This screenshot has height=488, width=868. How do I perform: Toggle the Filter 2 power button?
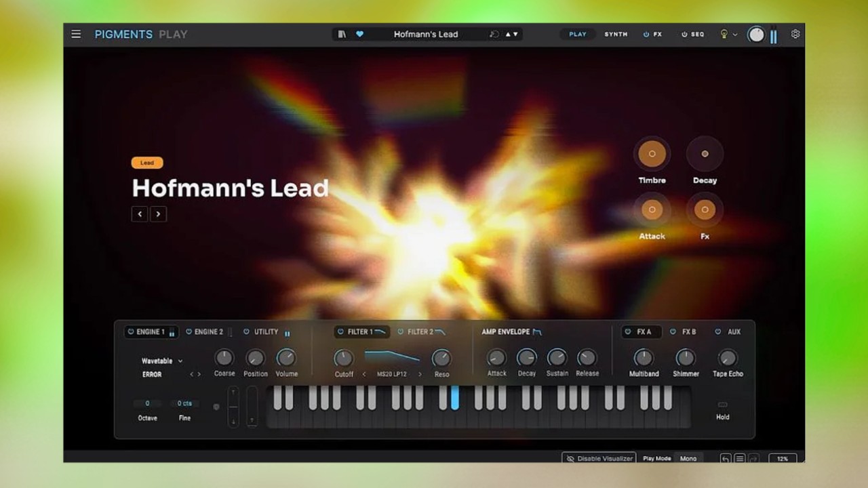(x=400, y=332)
